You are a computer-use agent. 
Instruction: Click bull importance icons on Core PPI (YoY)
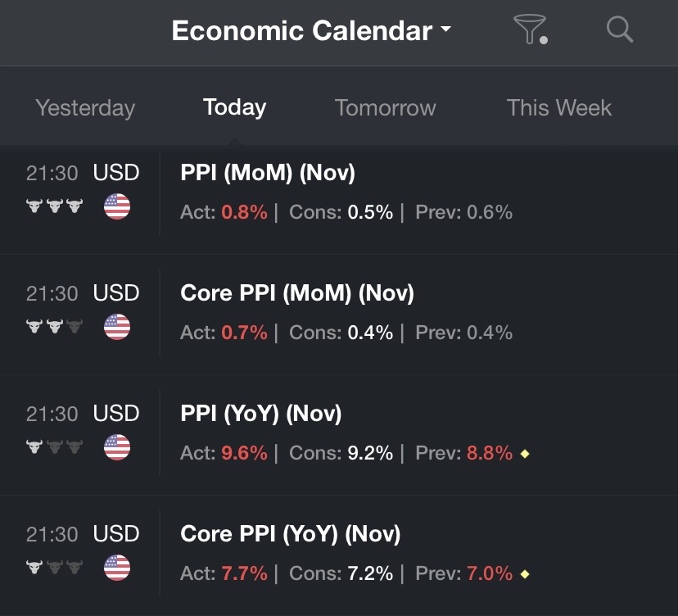click(55, 567)
